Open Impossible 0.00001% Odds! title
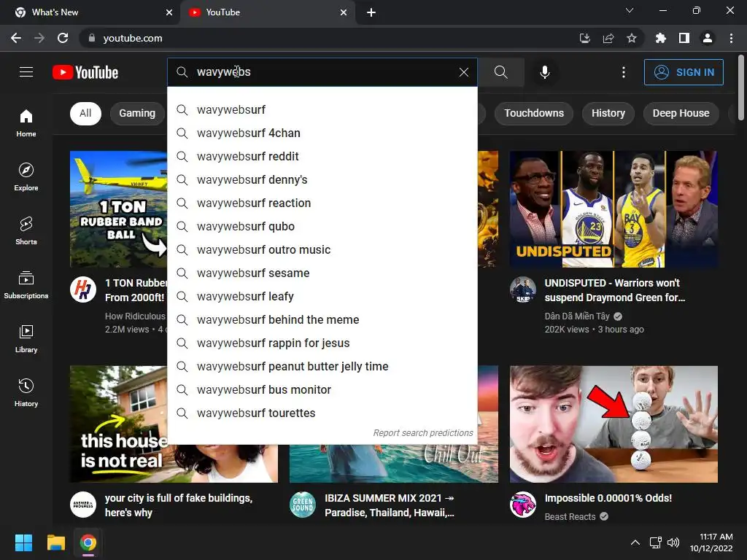747x560 pixels. coord(608,498)
